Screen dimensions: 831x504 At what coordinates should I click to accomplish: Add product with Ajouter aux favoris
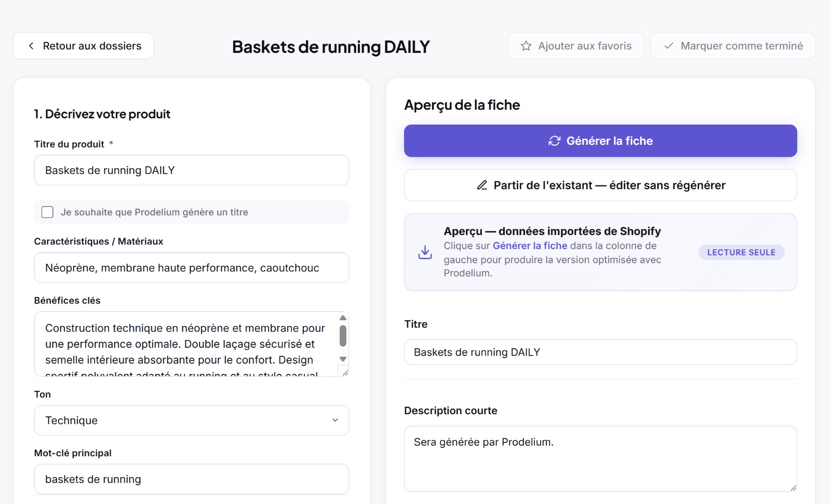tap(576, 46)
